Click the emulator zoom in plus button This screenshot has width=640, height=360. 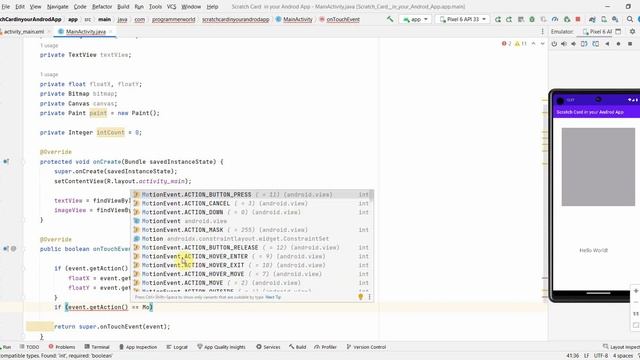636,291
